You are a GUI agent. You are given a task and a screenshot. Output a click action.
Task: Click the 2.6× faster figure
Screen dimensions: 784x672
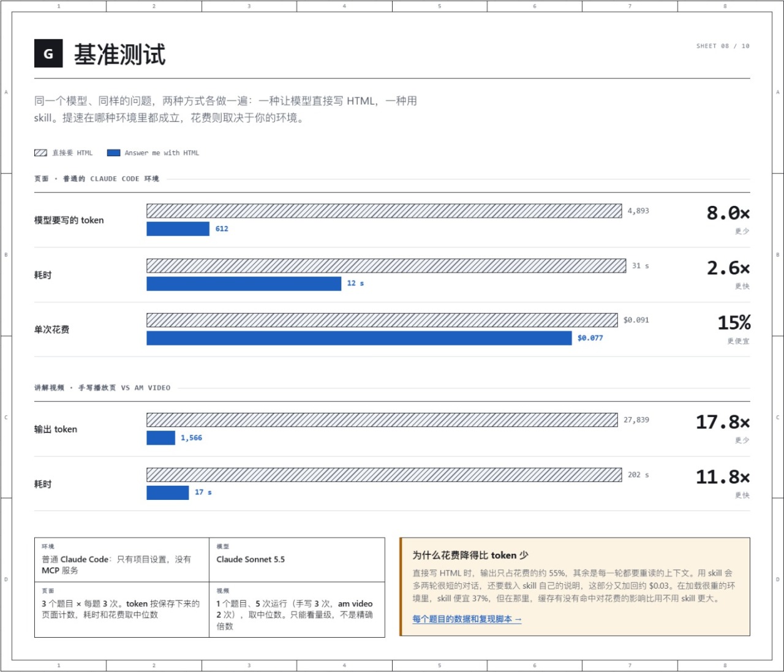[x=728, y=268]
